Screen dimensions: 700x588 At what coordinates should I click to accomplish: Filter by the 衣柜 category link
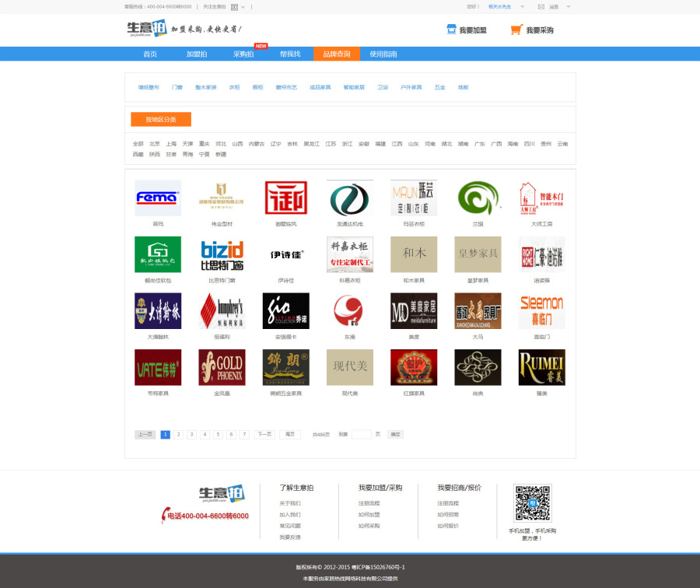click(x=234, y=88)
